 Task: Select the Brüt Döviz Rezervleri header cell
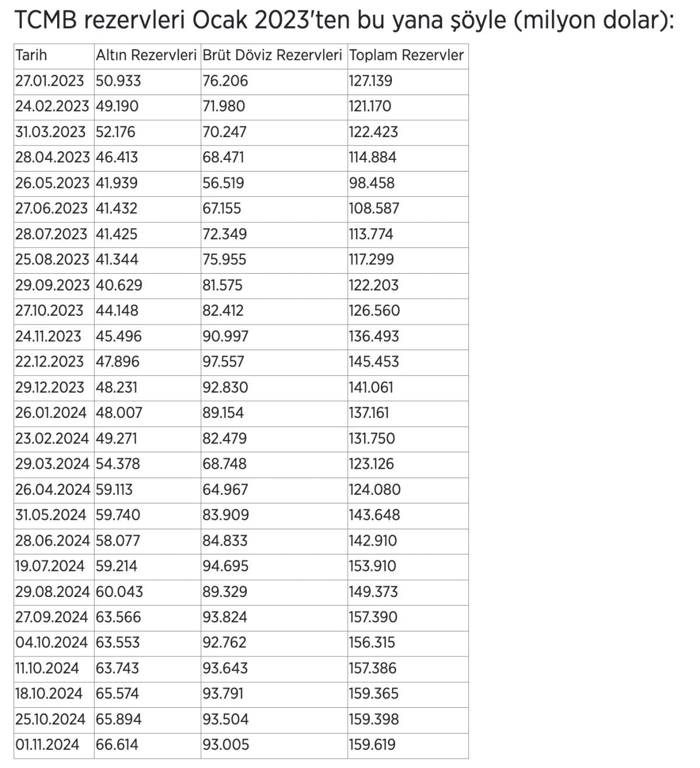point(272,55)
